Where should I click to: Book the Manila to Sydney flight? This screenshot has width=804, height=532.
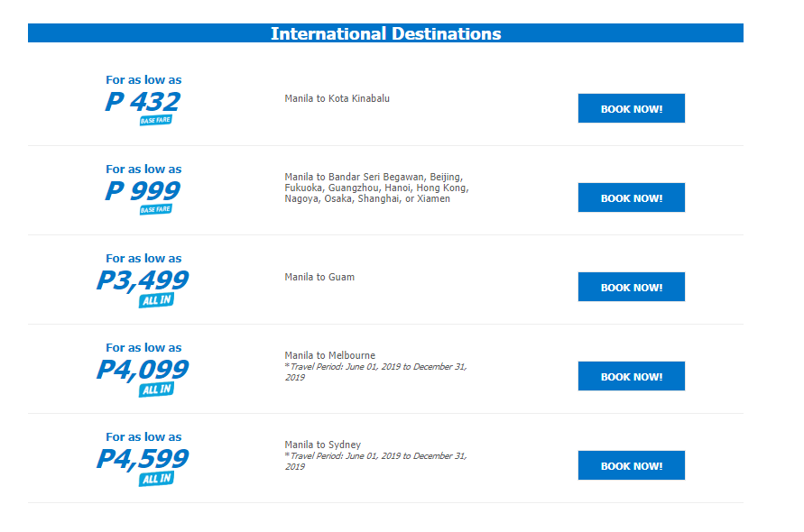[632, 465]
